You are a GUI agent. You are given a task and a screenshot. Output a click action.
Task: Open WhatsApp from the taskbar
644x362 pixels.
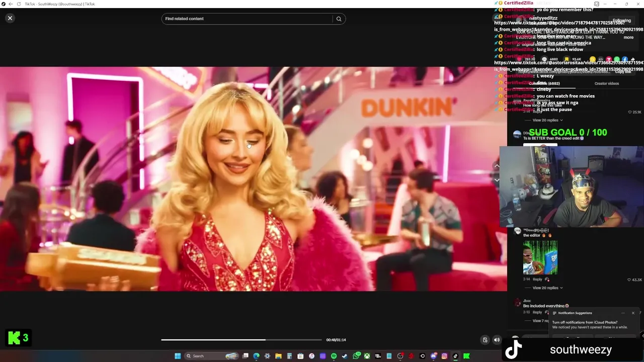(x=356, y=356)
